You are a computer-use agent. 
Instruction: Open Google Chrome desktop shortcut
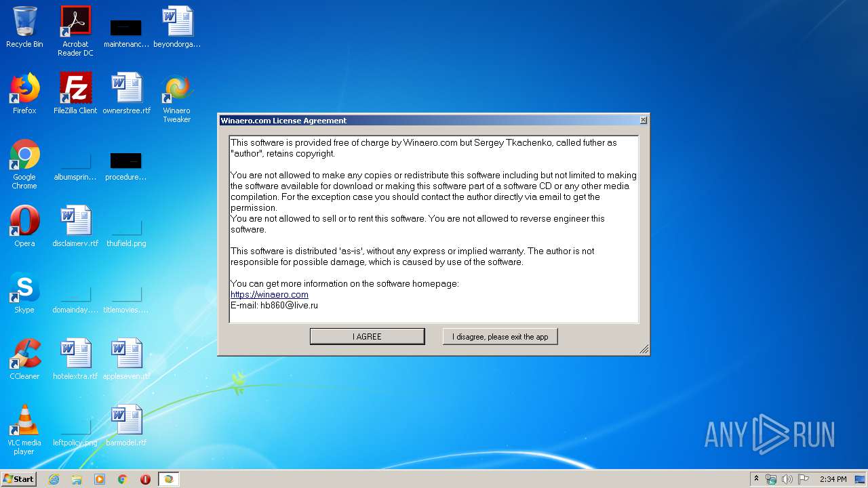(x=24, y=165)
